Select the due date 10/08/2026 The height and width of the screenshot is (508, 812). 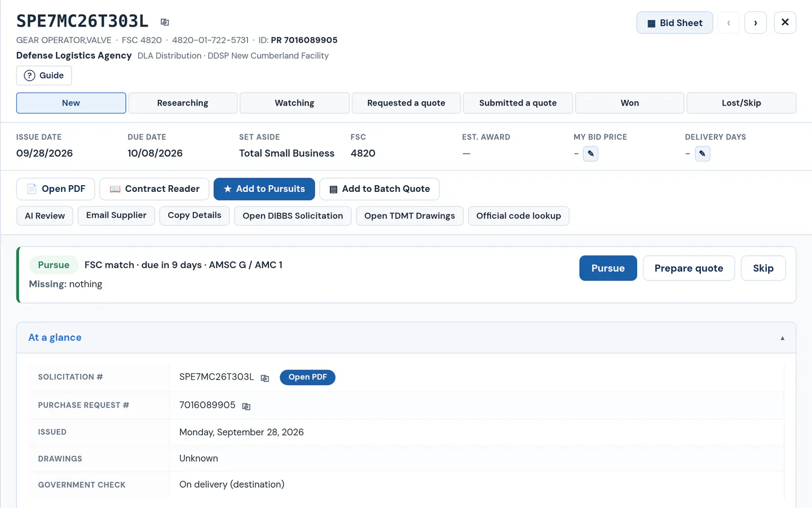coord(155,154)
